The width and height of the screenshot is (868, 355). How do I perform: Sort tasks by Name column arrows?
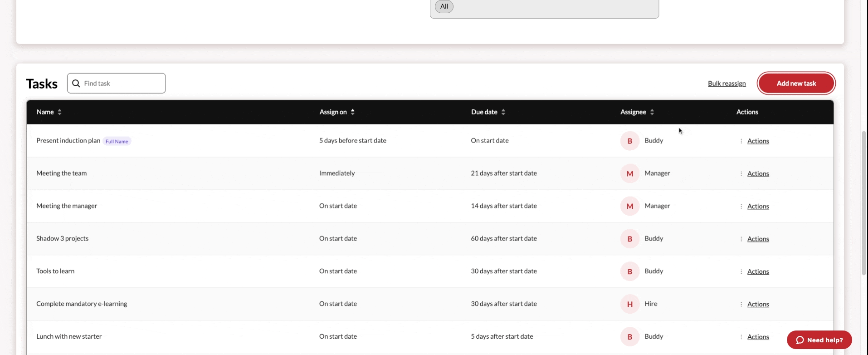(59, 112)
